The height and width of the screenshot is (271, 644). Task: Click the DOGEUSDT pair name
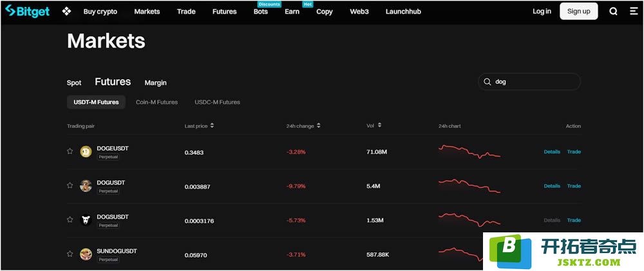point(113,148)
